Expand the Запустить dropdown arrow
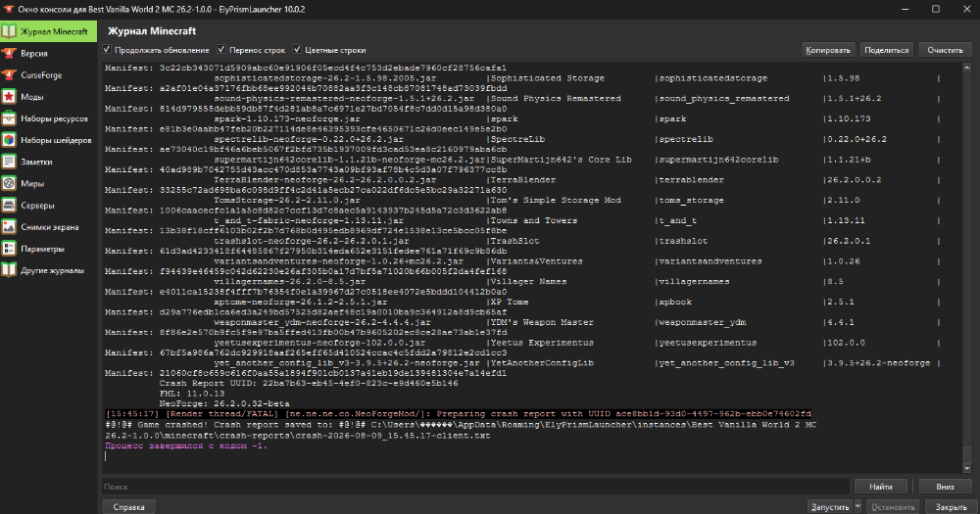Image resolution: width=980 pixels, height=514 pixels. coord(857,506)
